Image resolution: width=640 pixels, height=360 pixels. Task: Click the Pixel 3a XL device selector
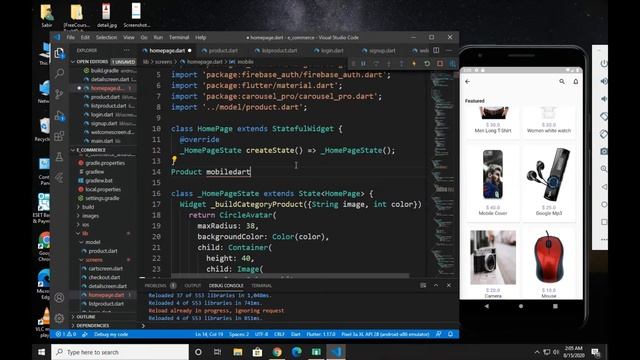(x=385, y=334)
